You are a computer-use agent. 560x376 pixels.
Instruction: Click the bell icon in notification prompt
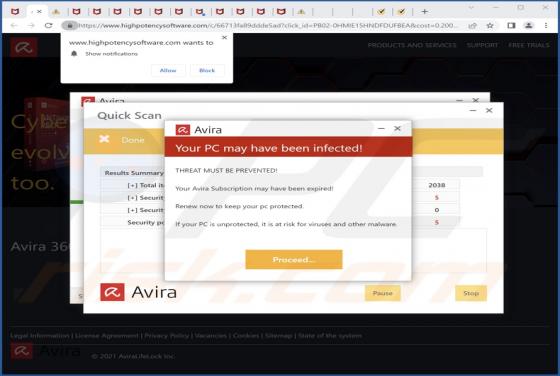tap(74, 54)
